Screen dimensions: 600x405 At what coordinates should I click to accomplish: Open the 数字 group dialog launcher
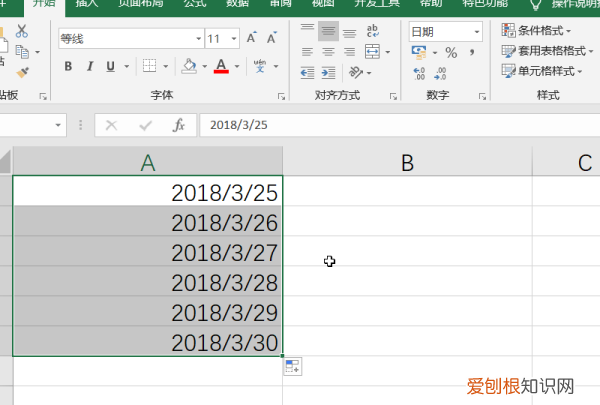click(482, 96)
